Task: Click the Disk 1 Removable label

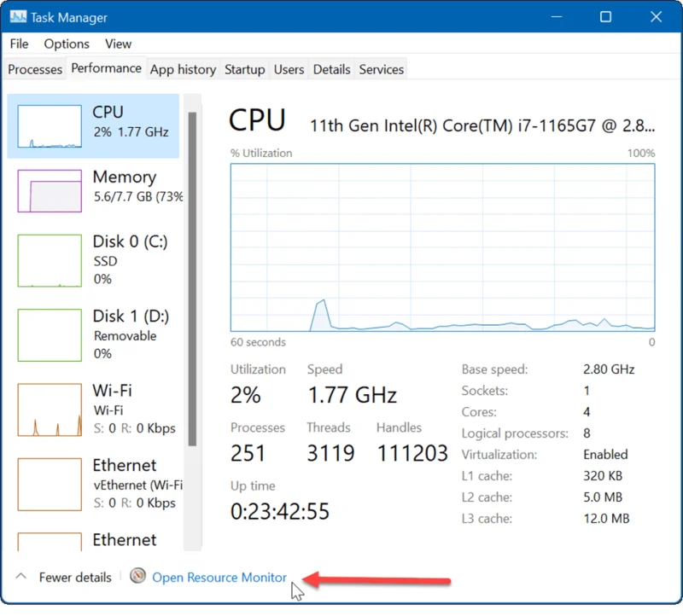Action: 125,335
